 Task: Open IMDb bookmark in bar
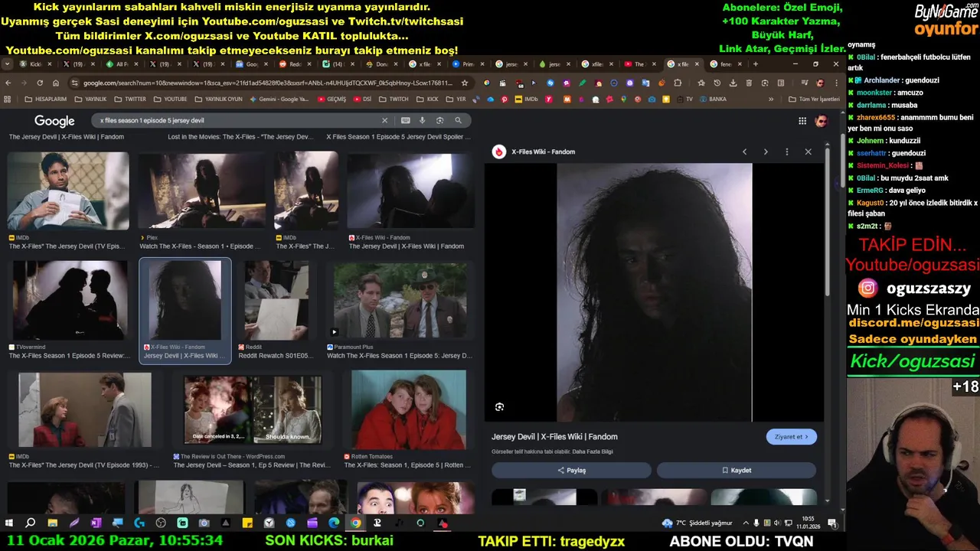point(526,99)
